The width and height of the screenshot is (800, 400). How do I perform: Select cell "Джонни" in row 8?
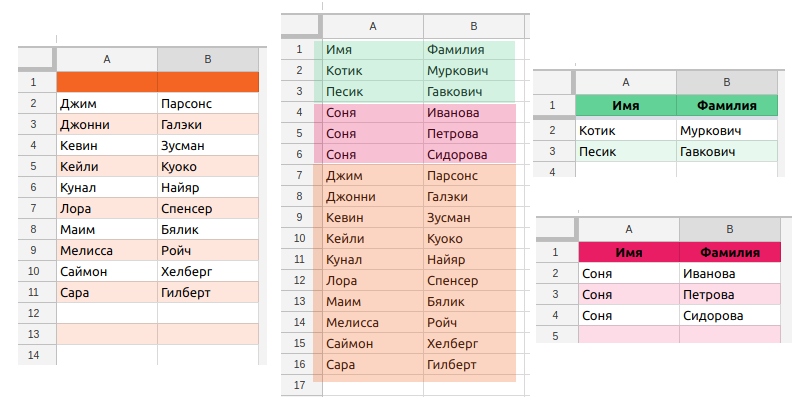pyautogui.click(x=351, y=197)
